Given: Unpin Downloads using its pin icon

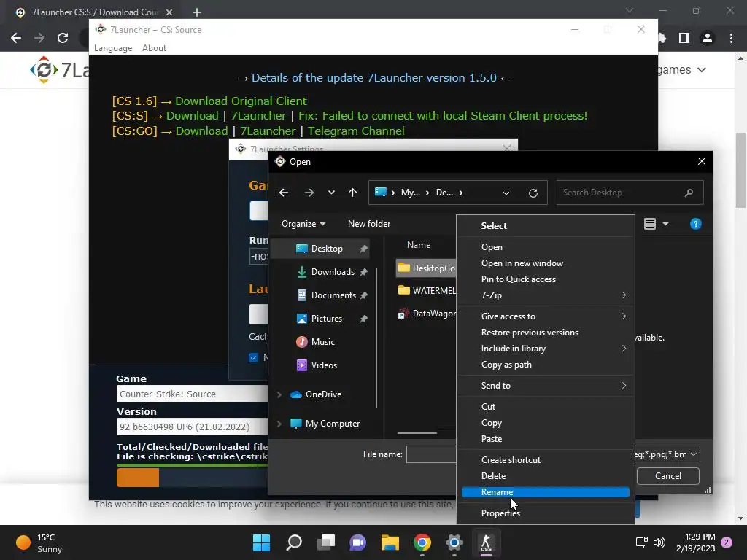Looking at the screenshot, I should click(x=363, y=272).
